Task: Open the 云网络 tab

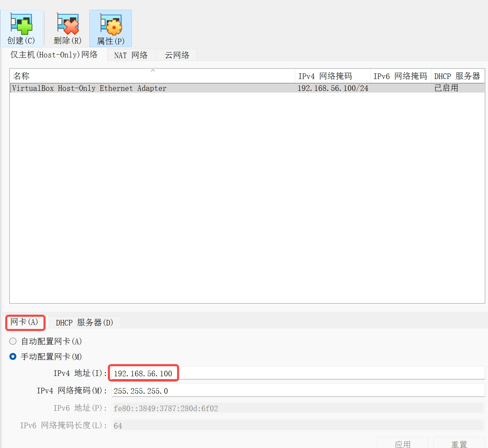Action: 177,55
